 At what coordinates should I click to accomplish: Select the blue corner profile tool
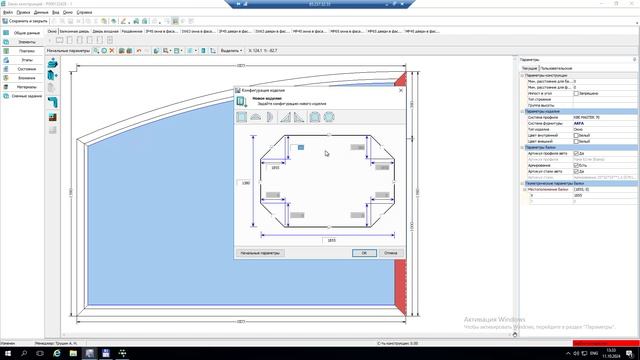[53, 102]
